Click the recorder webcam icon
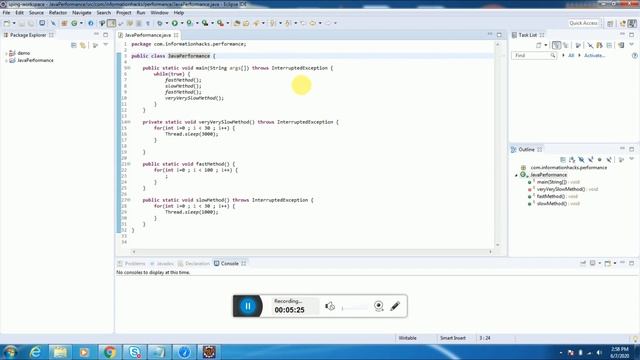This screenshot has height=360, width=640. pyautogui.click(x=378, y=306)
